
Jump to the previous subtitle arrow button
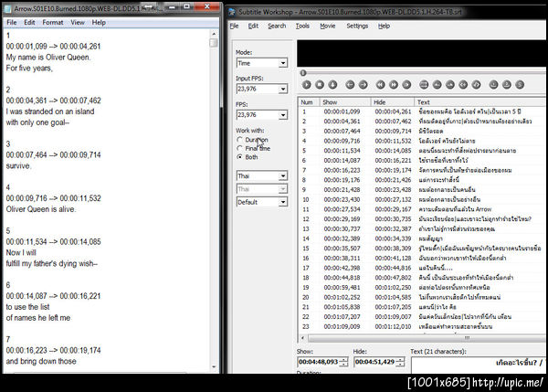coord(350,85)
